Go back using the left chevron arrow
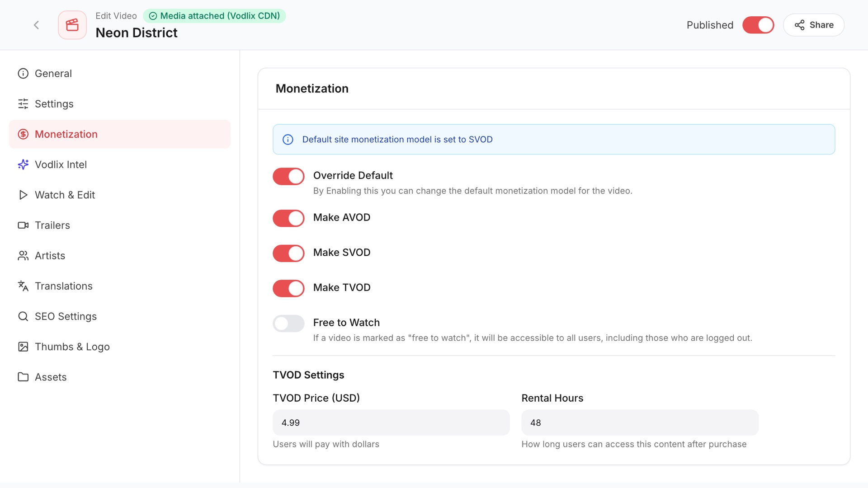 (37, 25)
